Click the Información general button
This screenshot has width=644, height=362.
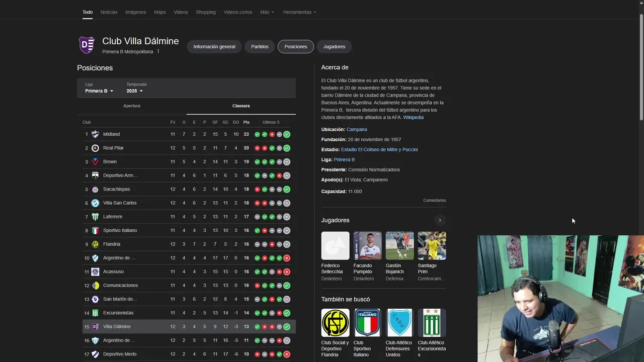click(214, 47)
